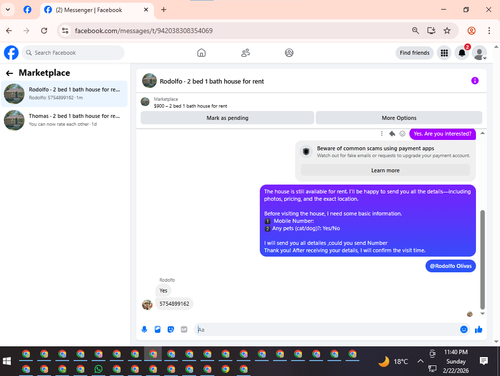Open a new browser tab
This screenshot has width=500, height=376.
[163, 10]
